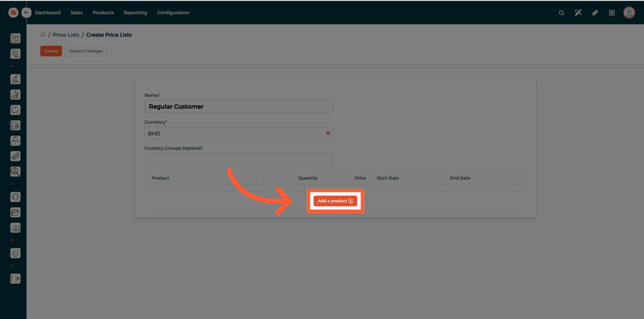Screen dimensions: 644x319
Task: Open the user profile avatar
Action: [x=629, y=13]
